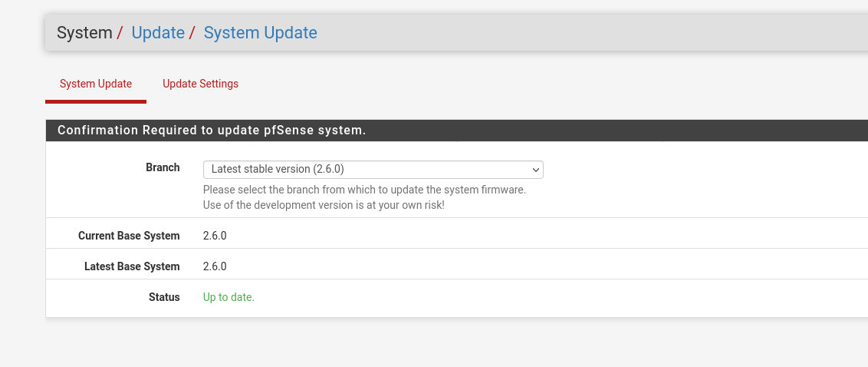
Task: Switch to the Update Settings tab
Action: 200,84
